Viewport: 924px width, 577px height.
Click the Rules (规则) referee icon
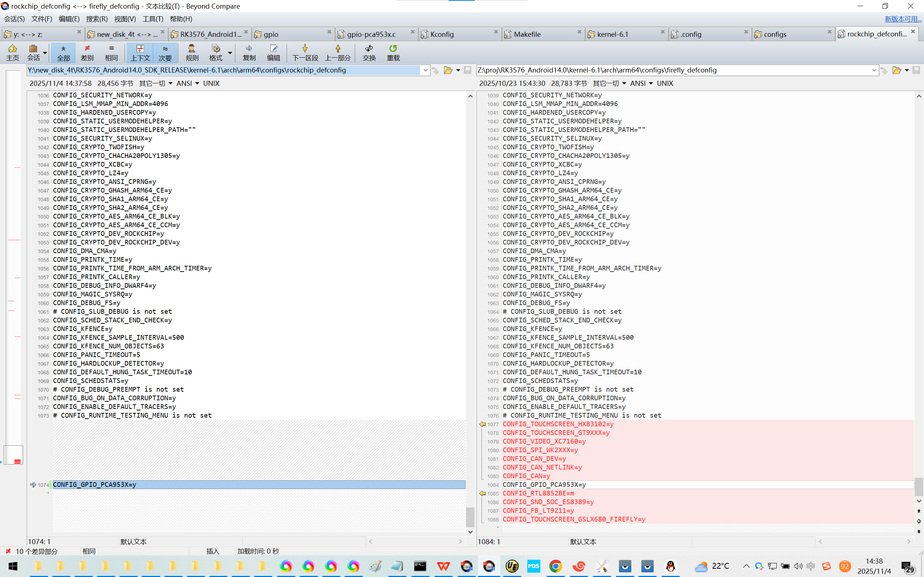pos(192,52)
